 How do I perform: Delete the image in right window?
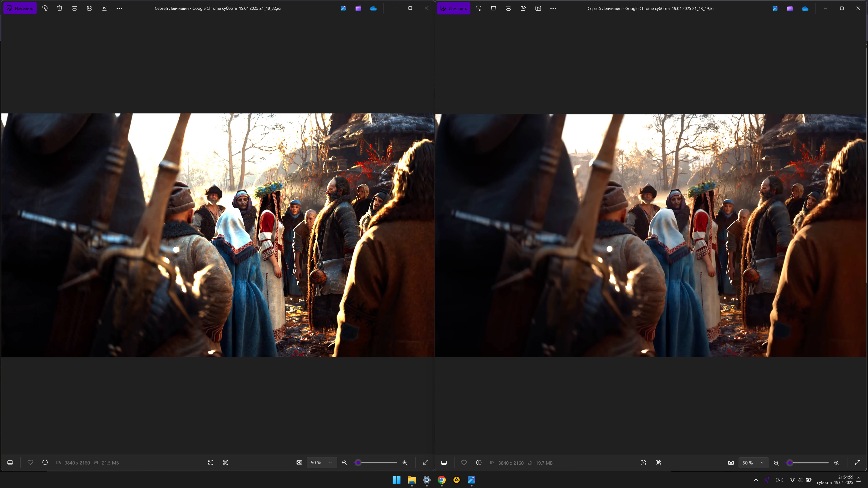coord(493,8)
